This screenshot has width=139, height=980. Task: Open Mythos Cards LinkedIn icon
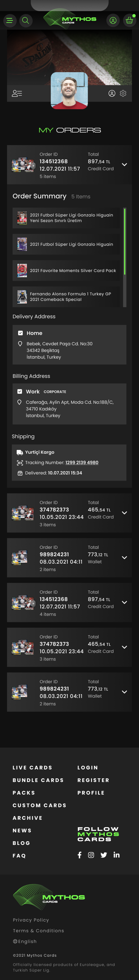(x=117, y=855)
